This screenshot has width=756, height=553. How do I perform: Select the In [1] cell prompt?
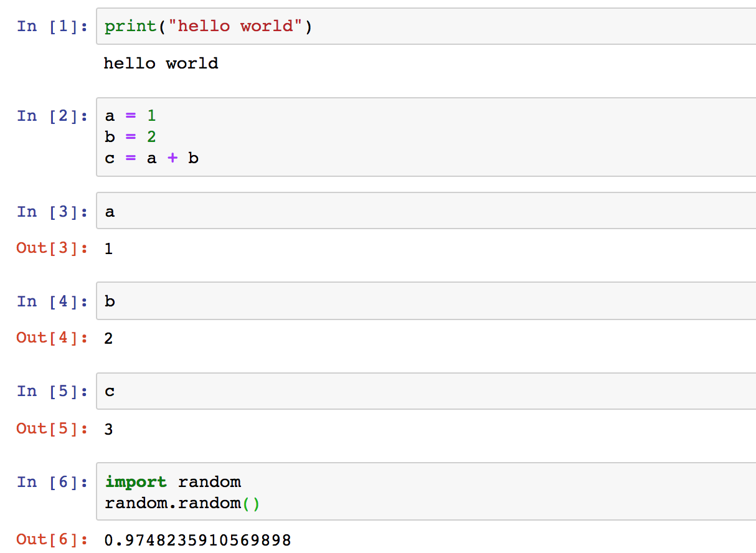click(52, 26)
